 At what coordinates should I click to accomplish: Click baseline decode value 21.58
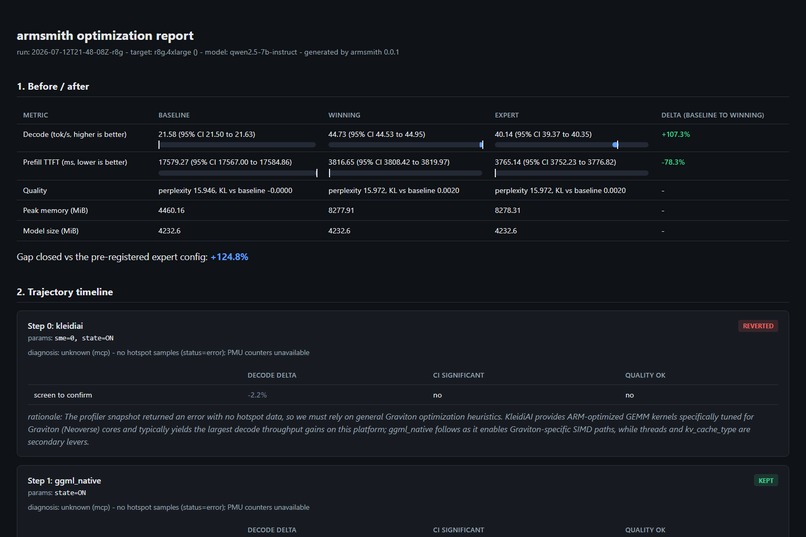coord(207,134)
